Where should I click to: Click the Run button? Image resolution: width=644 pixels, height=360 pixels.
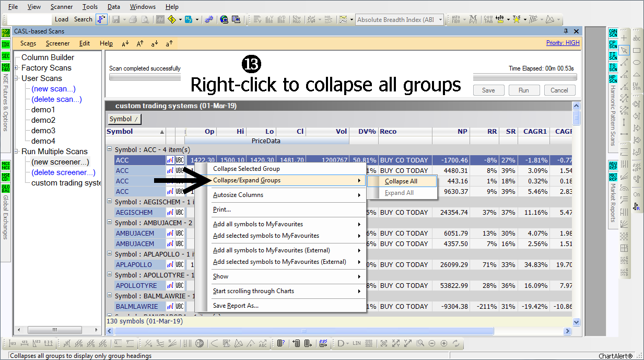pos(524,90)
